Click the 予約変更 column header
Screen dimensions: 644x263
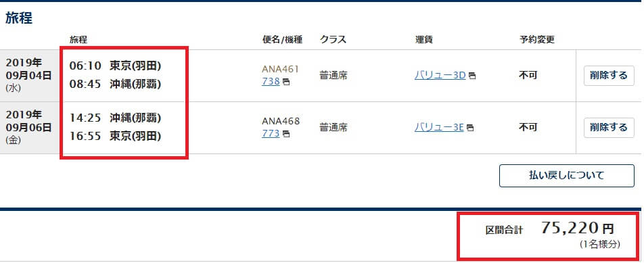537,40
